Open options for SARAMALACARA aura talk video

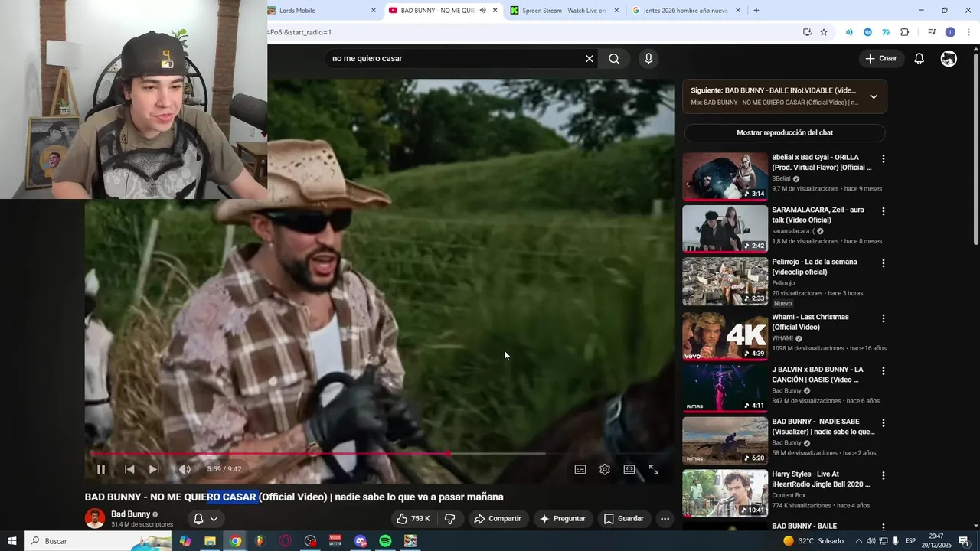coord(884,211)
